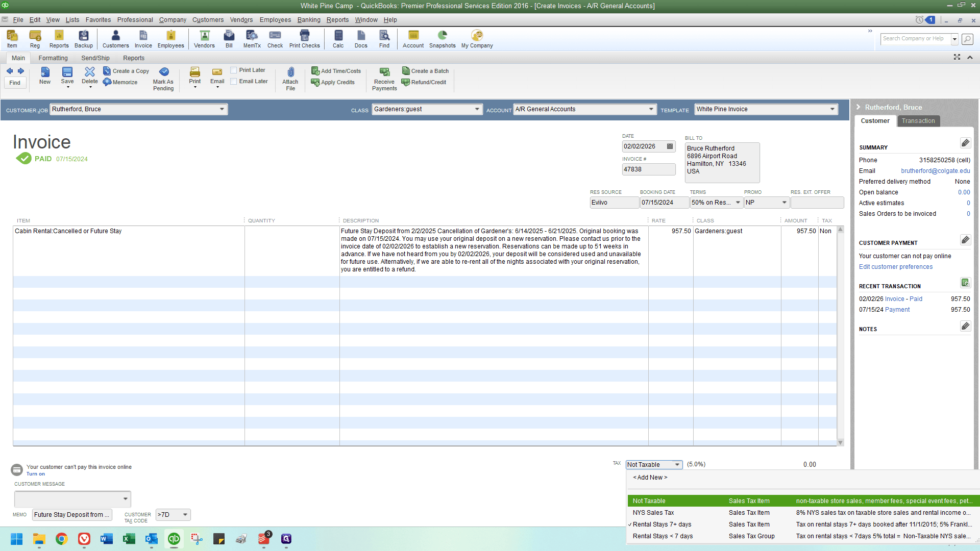Check the Email Later checkbox

click(x=234, y=82)
